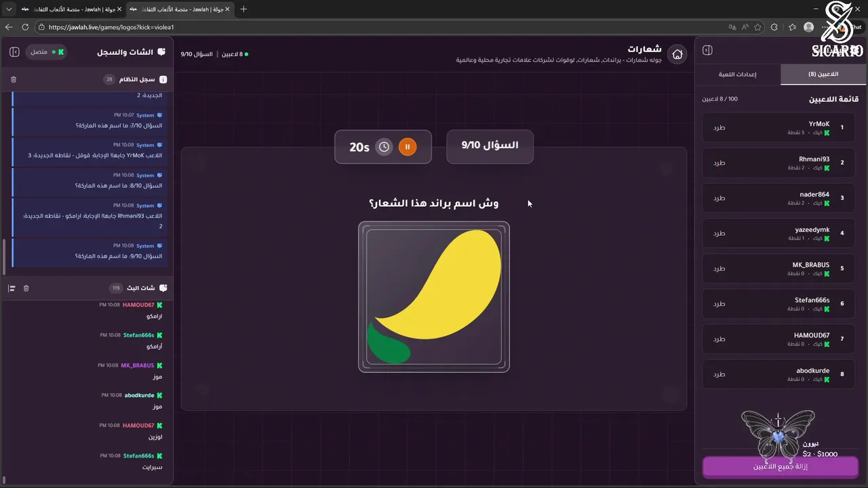Viewport: 868px width, 488px height.
Task: Click the question text وش اسم براند هذا الشعار؟
Action: click(x=434, y=203)
